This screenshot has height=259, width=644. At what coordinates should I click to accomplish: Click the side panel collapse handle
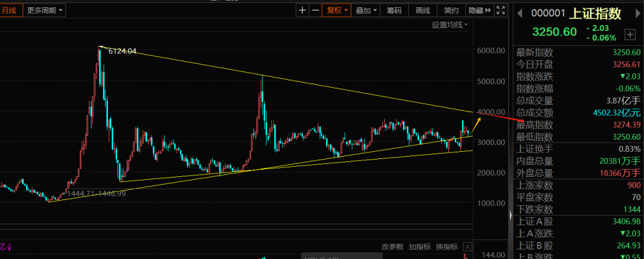(x=511, y=214)
